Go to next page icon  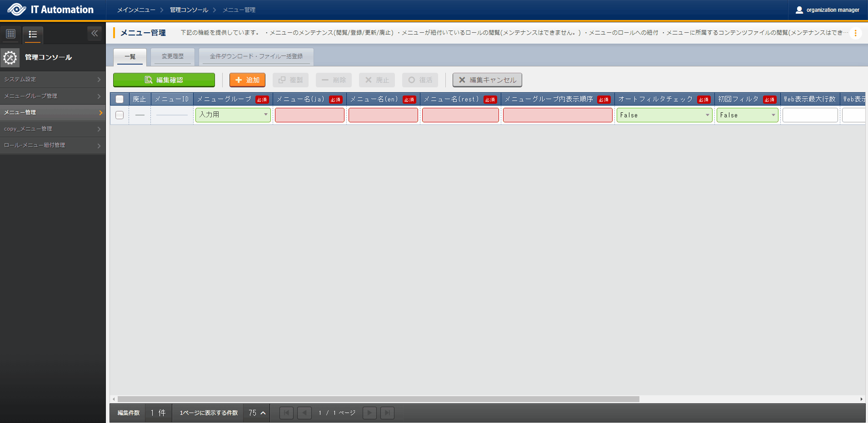[x=369, y=413]
